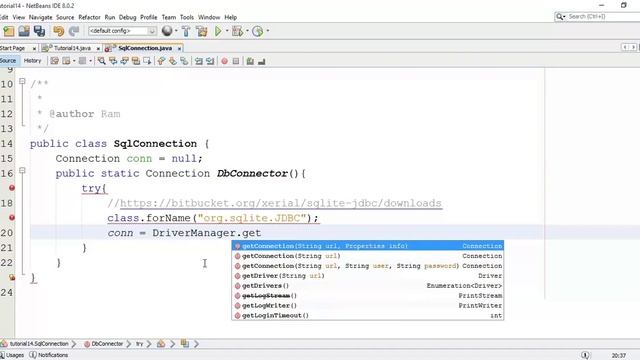Click Clean and Build Project icon
Screen dimensions: 640x360
pos(202,31)
